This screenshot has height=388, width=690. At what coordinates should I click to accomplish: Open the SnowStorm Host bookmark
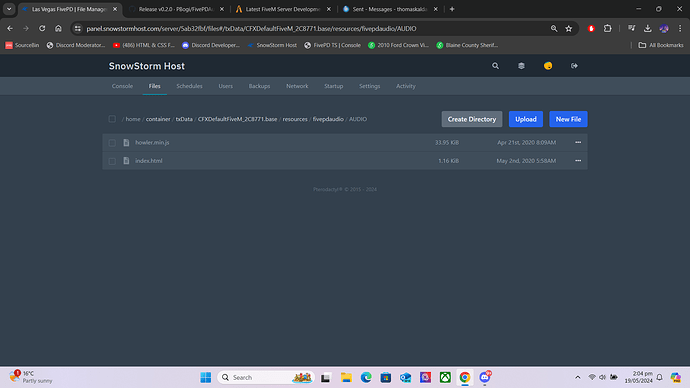(x=272, y=45)
